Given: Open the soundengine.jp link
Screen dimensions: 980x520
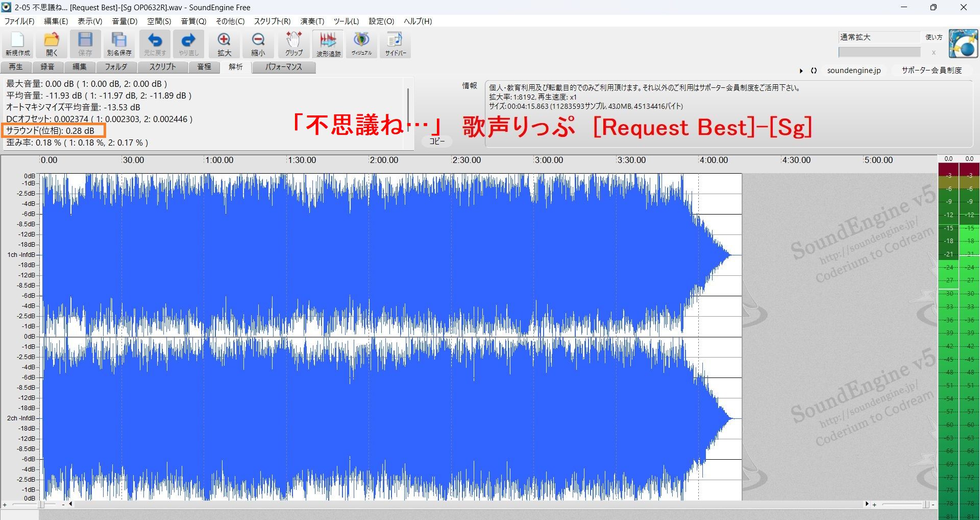Looking at the screenshot, I should click(x=854, y=70).
